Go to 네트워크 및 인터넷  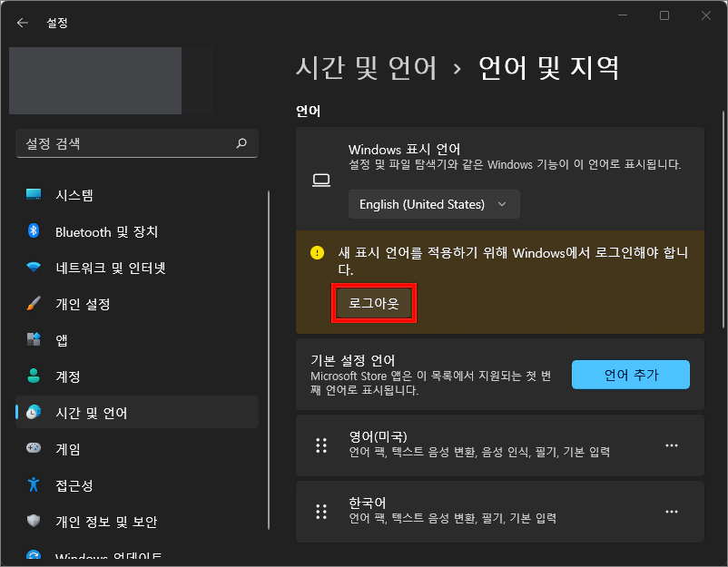[137, 268]
